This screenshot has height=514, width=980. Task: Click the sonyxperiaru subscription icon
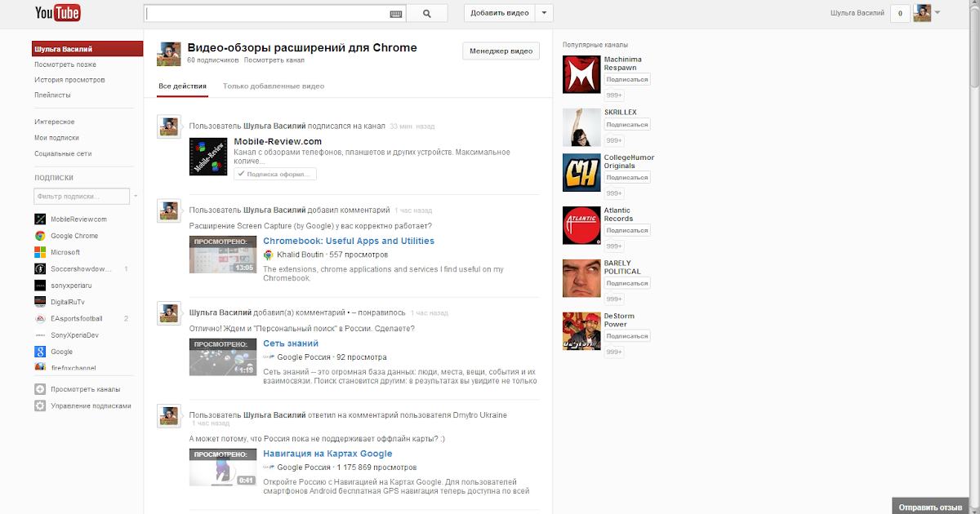tap(40, 286)
